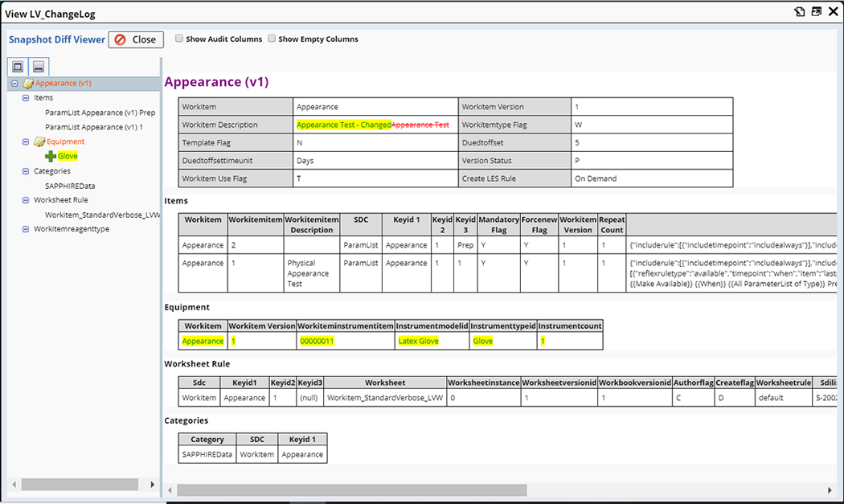The width and height of the screenshot is (844, 504).
Task: Collapse the Items tree node
Action: tap(25, 98)
